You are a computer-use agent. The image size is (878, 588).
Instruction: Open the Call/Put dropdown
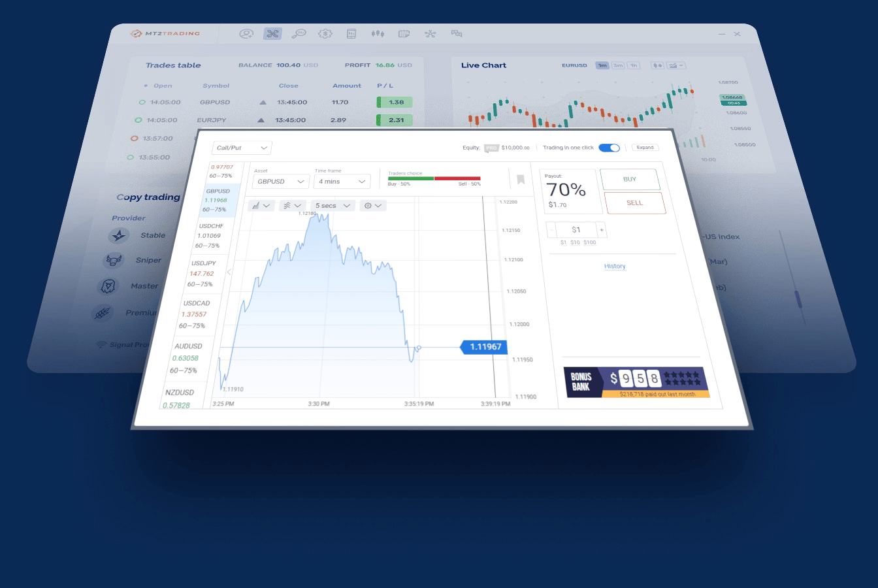(x=242, y=148)
